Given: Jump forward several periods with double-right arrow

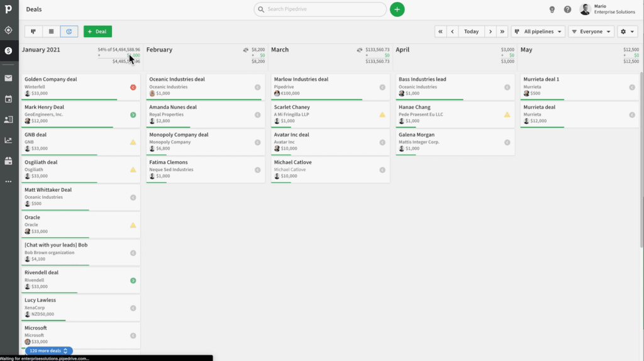Looking at the screenshot, I should [x=502, y=31].
